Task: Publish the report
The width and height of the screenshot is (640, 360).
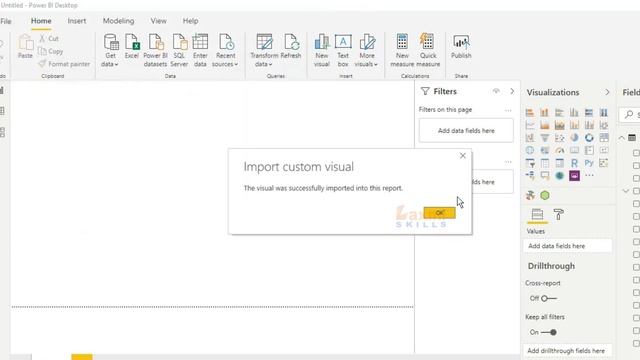Action: pyautogui.click(x=461, y=46)
